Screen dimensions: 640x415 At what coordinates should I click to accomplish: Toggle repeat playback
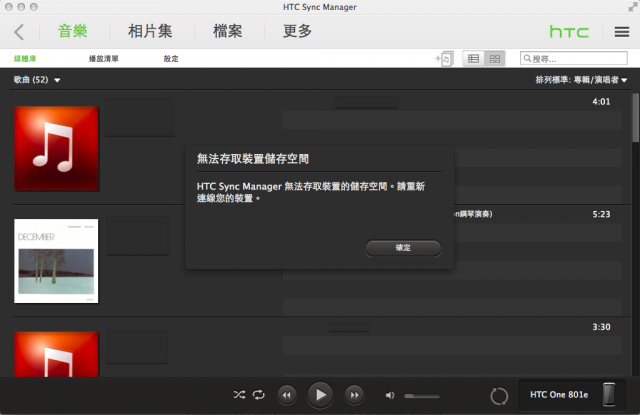tap(259, 395)
